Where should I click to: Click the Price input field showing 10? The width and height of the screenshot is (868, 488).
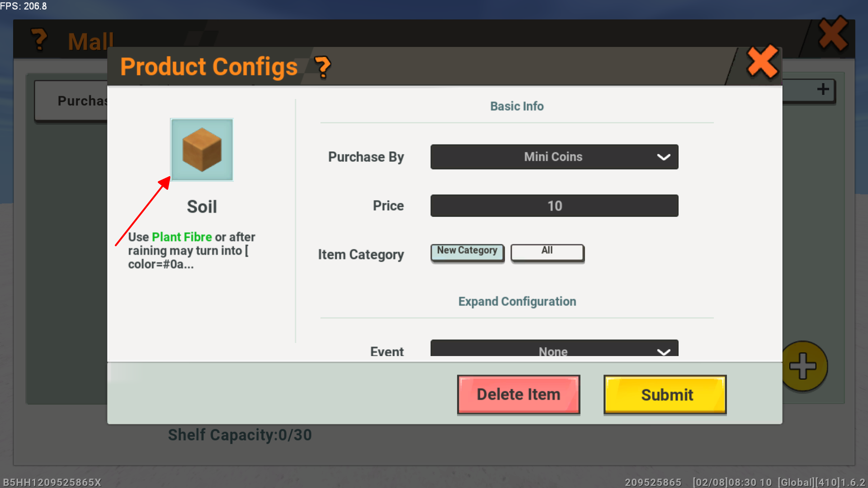[x=554, y=206]
